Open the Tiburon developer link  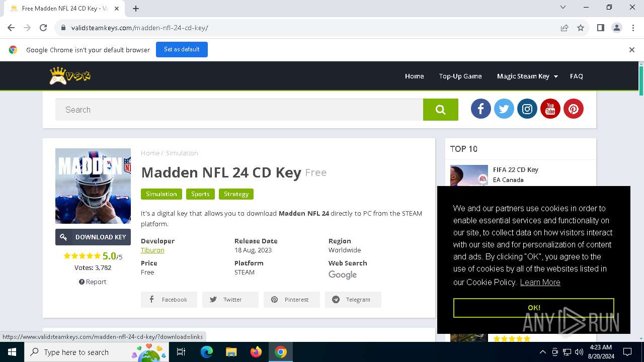152,250
